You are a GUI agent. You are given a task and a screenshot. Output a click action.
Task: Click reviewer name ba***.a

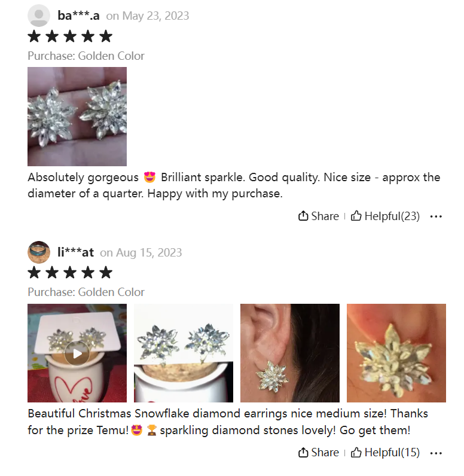pyautogui.click(x=78, y=16)
